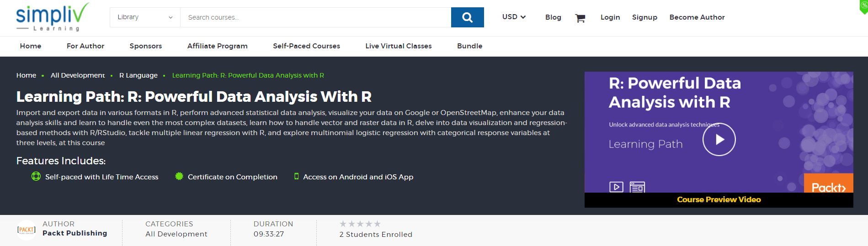Click Become Author link
This screenshot has height=246, width=868.
697,17
